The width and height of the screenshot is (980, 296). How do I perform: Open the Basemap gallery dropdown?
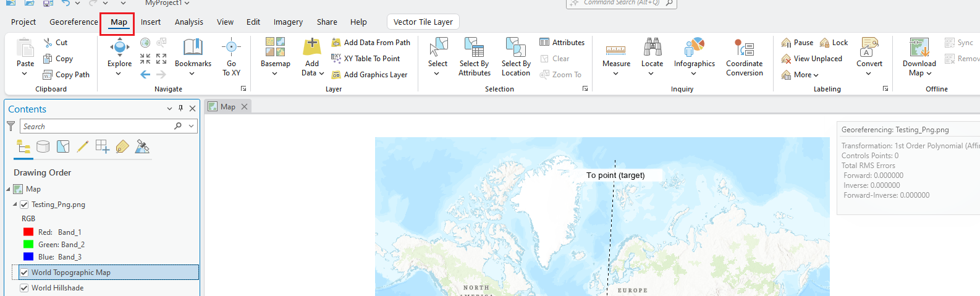(275, 74)
